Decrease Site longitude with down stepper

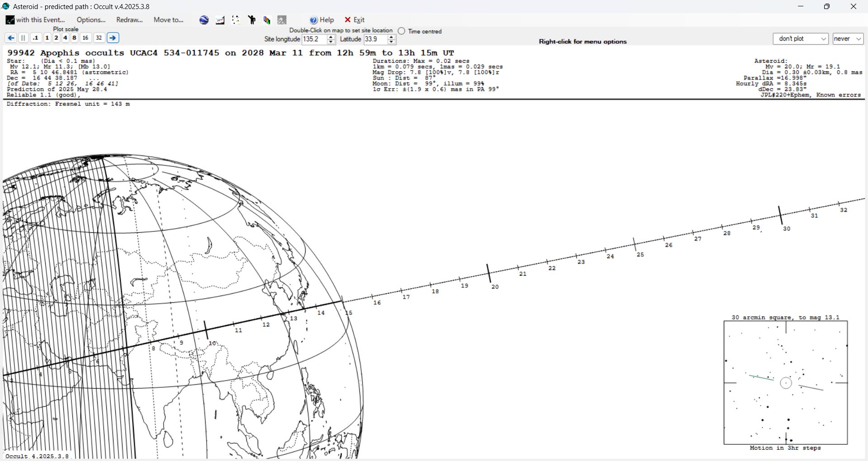[331, 42]
